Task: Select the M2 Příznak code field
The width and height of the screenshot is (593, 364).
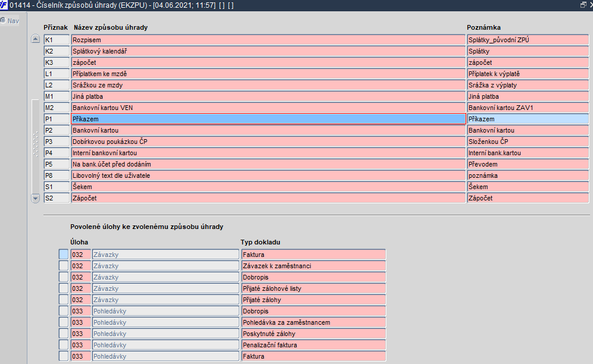Action: [x=57, y=108]
